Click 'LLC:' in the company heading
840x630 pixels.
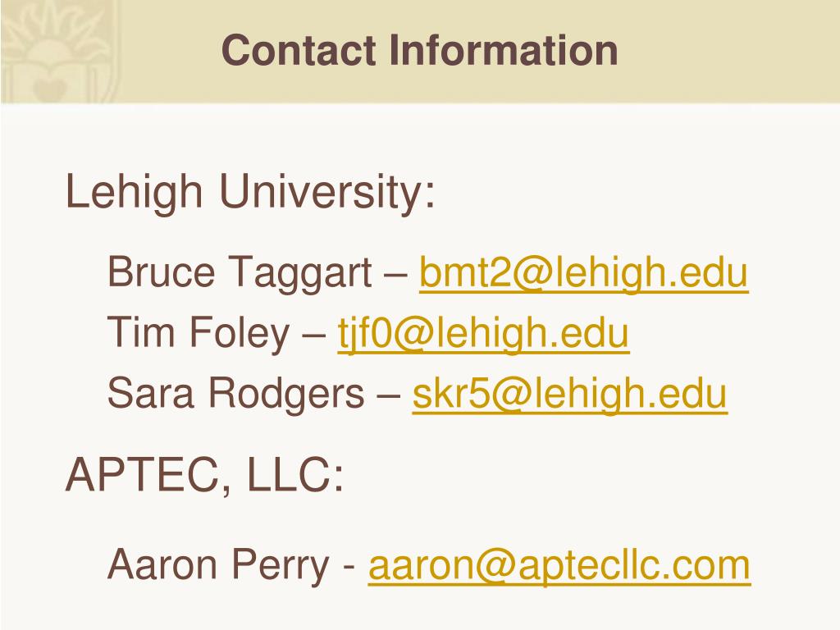point(295,475)
